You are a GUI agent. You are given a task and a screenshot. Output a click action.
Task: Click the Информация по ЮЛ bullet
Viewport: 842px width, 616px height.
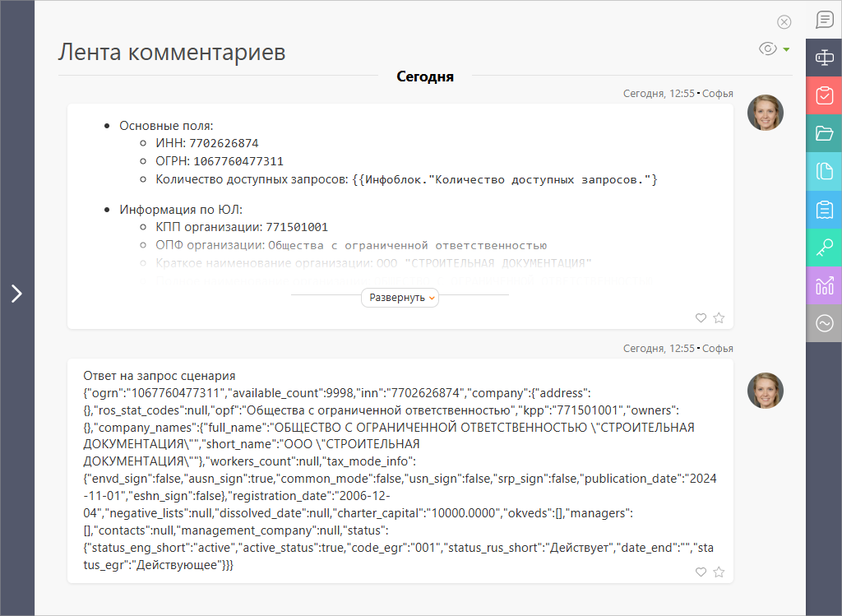tap(181, 210)
